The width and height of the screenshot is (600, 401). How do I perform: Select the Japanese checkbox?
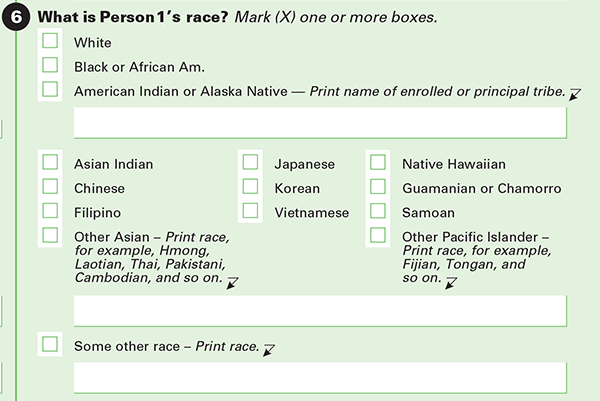(251, 163)
